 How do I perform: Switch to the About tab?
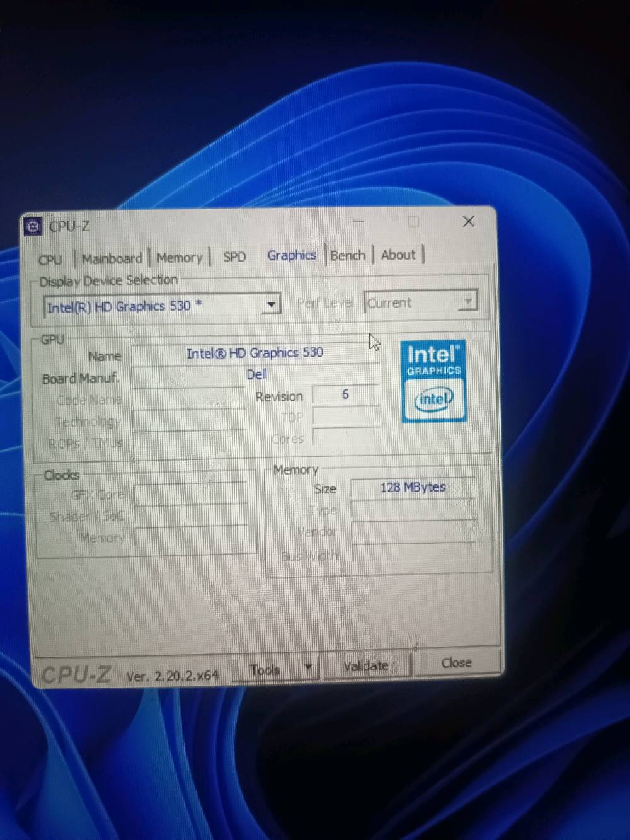[398, 255]
